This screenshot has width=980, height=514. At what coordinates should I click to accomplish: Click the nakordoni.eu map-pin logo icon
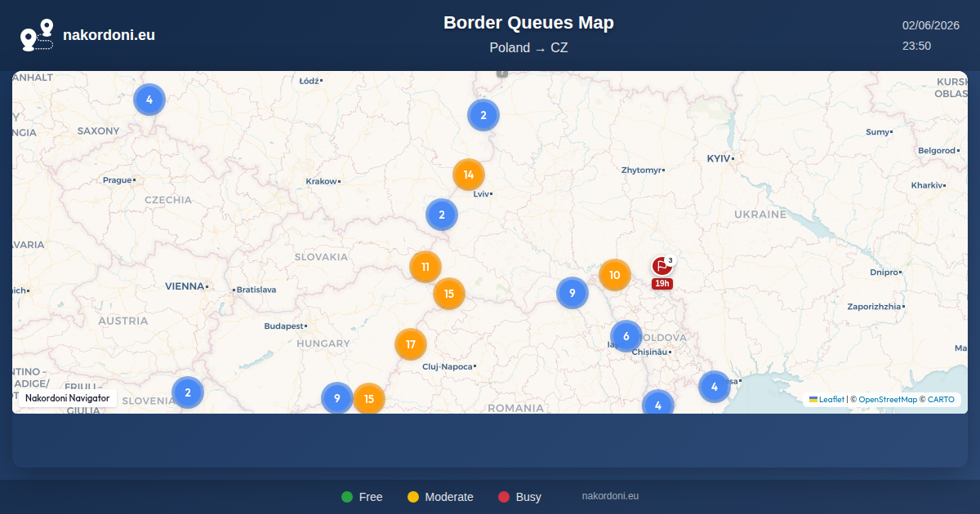tap(37, 35)
